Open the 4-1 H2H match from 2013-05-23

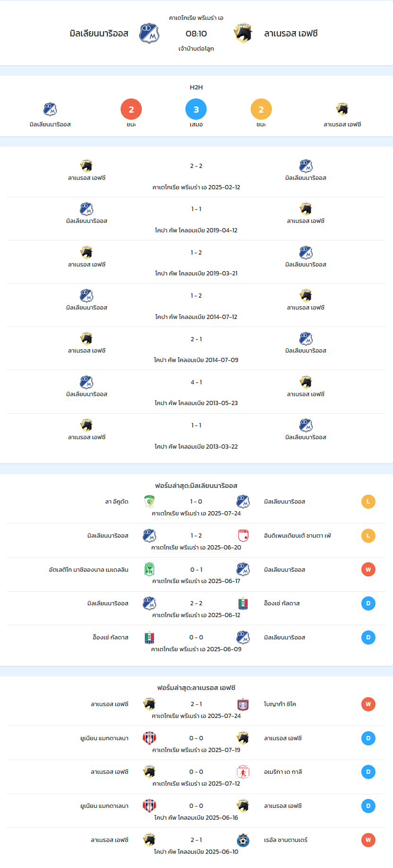coord(196,392)
